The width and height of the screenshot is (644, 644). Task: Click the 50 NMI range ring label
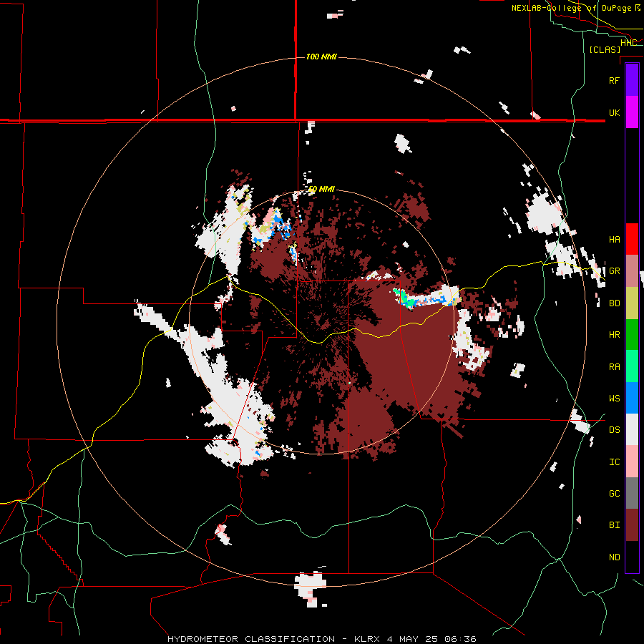click(x=321, y=190)
